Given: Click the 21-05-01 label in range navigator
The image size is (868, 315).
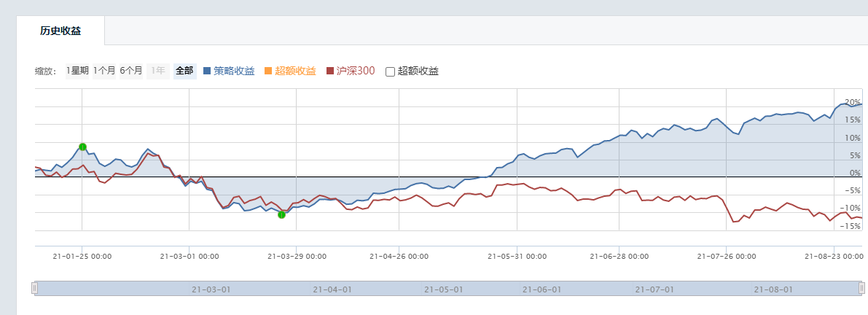Looking at the screenshot, I should click(x=443, y=289).
